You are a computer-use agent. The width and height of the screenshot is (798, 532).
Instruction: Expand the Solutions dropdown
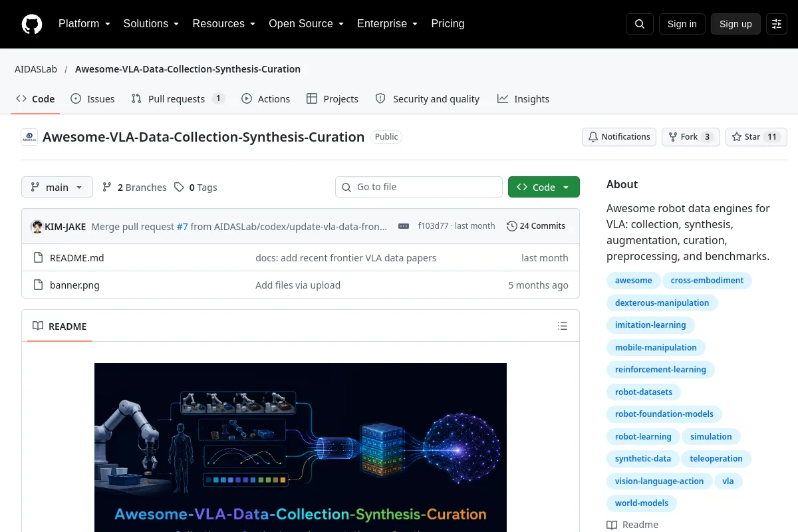(x=151, y=24)
